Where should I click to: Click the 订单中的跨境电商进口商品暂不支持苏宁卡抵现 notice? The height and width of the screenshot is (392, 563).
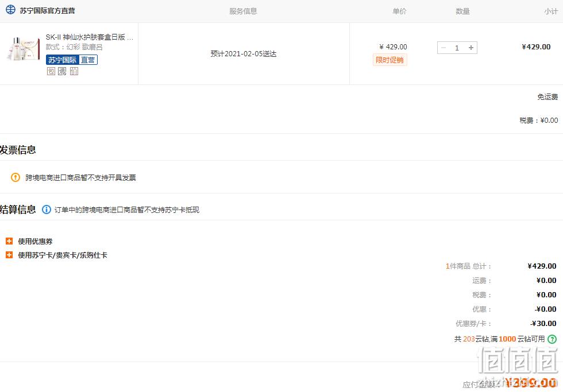127,210
